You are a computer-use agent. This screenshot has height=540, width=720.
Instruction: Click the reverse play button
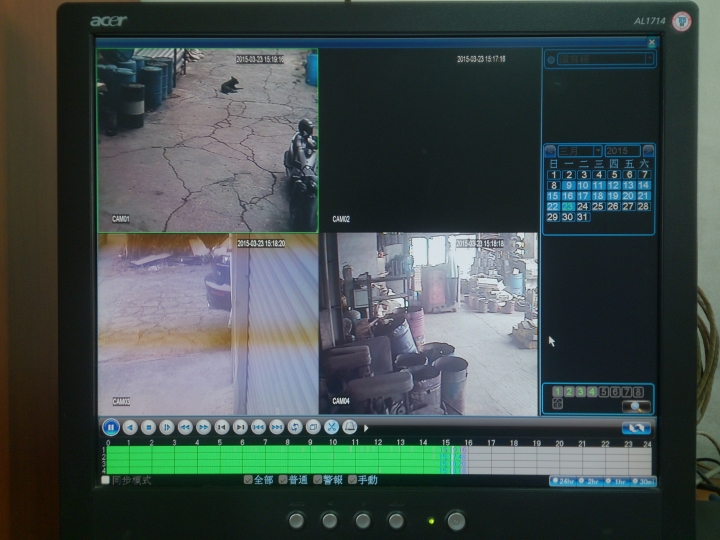pyautogui.click(x=130, y=428)
